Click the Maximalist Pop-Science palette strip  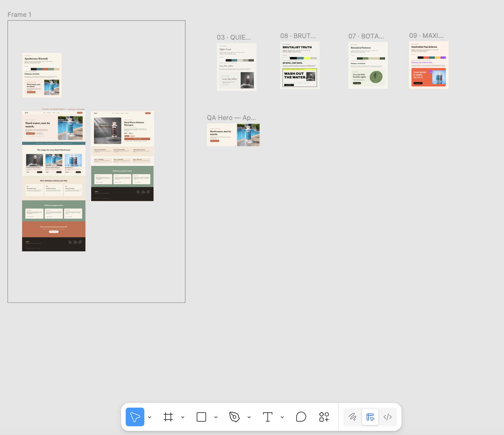tap(429, 58)
